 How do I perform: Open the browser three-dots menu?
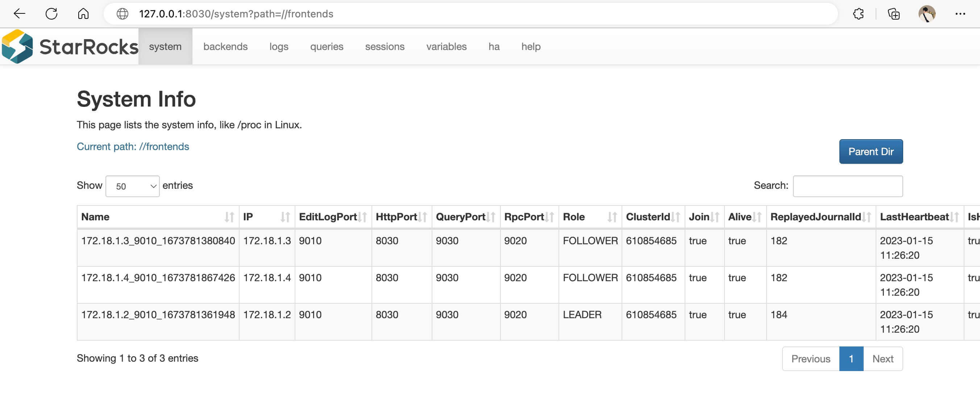click(960, 14)
